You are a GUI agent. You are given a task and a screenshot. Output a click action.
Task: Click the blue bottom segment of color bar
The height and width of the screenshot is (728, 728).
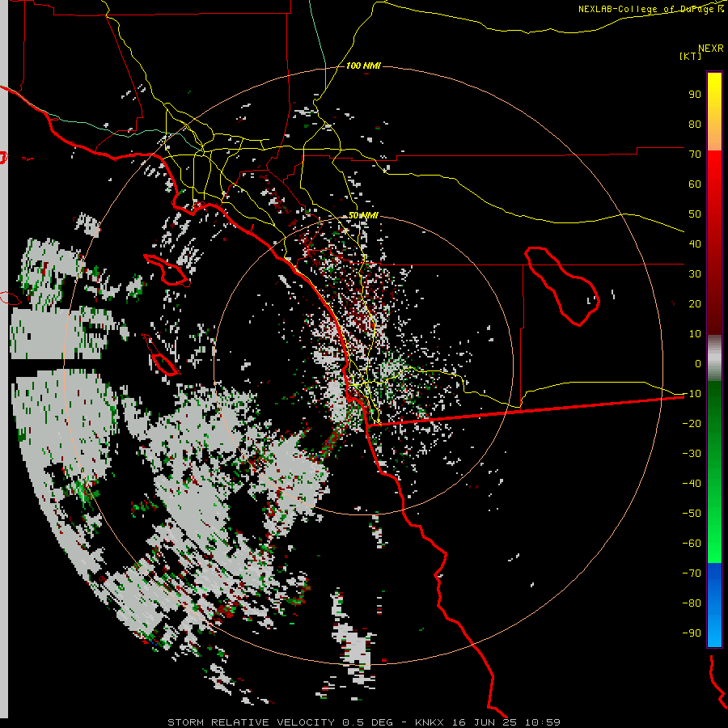tap(714, 604)
